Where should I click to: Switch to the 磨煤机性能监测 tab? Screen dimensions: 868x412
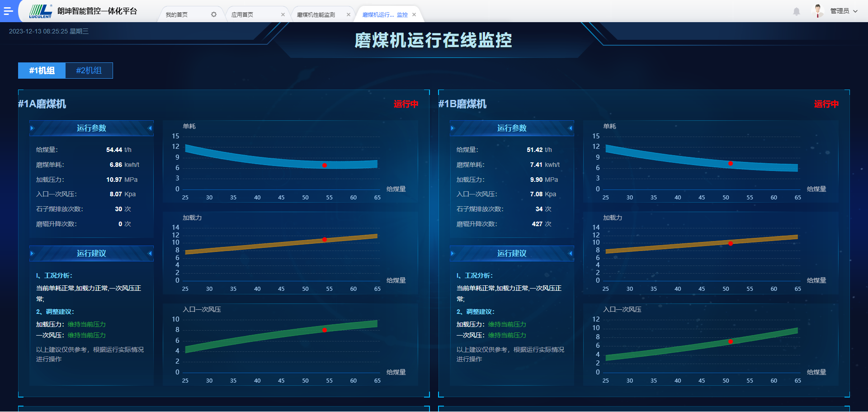click(x=316, y=14)
